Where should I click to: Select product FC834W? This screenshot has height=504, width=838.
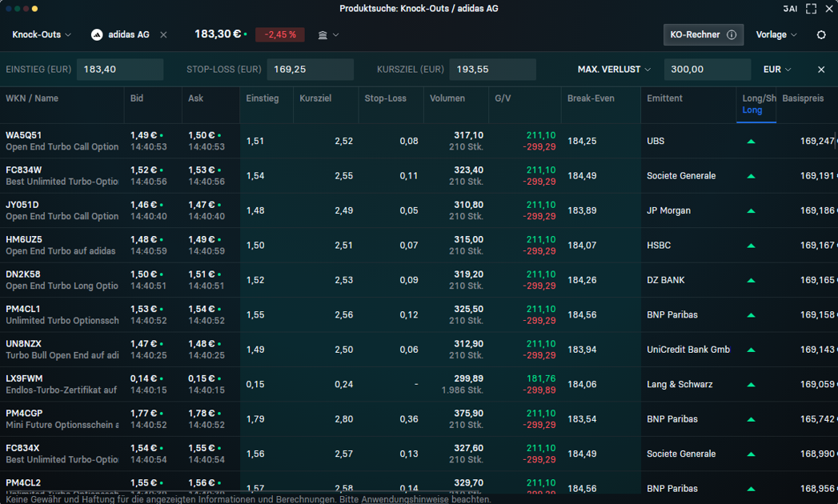pos(23,170)
